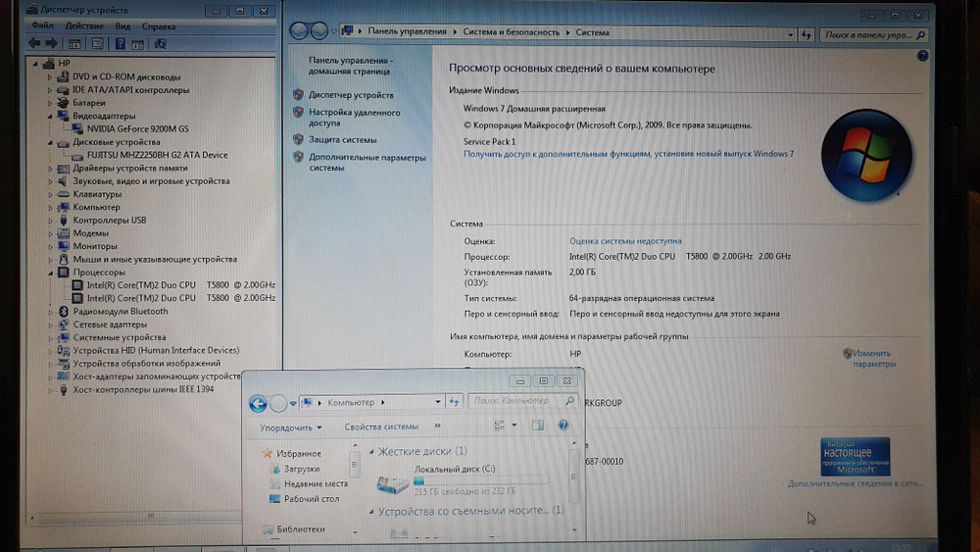Collapse the Процессоры node
The width and height of the screenshot is (980, 552).
point(50,273)
